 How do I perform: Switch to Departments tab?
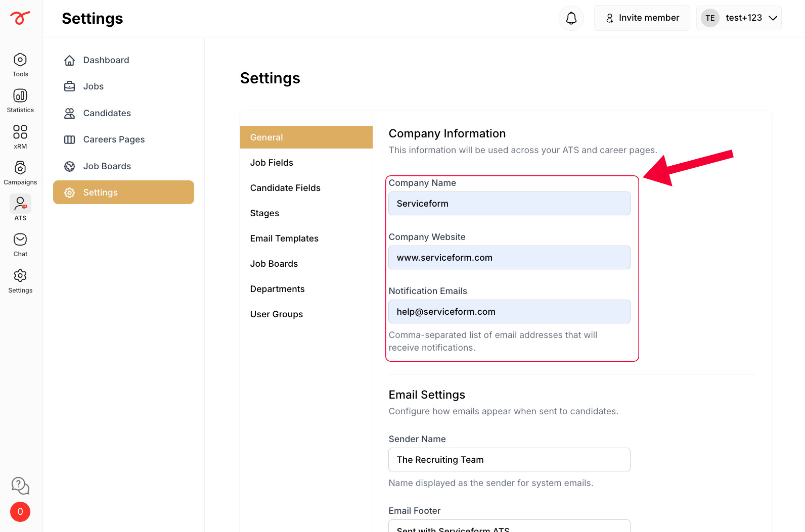pos(306,289)
